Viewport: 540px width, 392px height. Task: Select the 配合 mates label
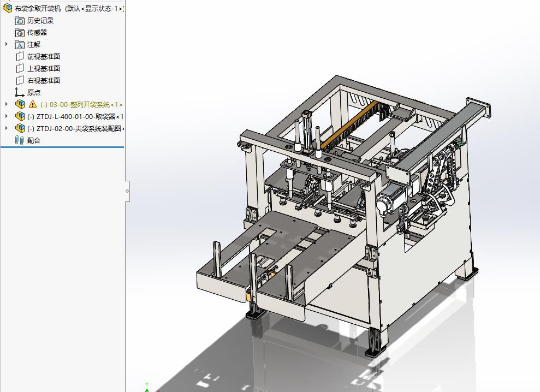pyautogui.click(x=34, y=140)
